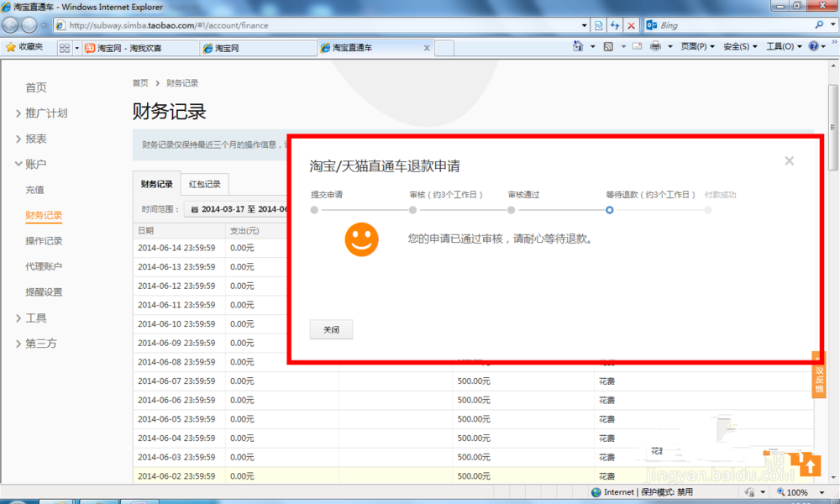Open a new blank browser tab

[x=444, y=48]
